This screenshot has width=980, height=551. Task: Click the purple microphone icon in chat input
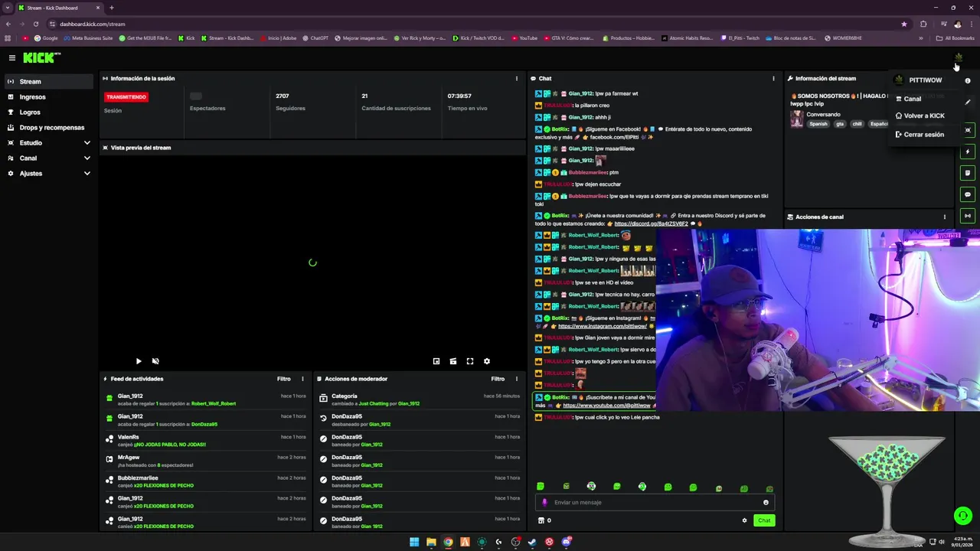(545, 503)
